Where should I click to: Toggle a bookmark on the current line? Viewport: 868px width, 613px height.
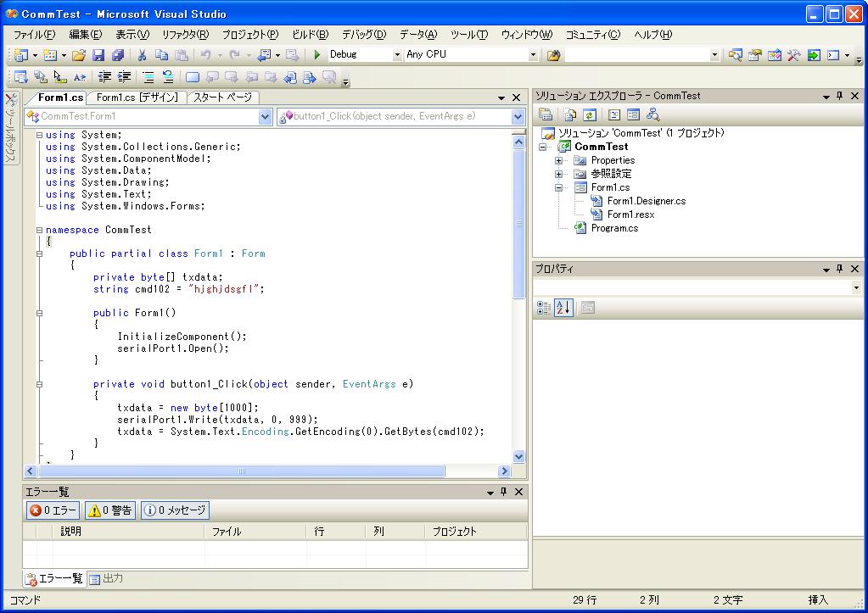[192, 77]
